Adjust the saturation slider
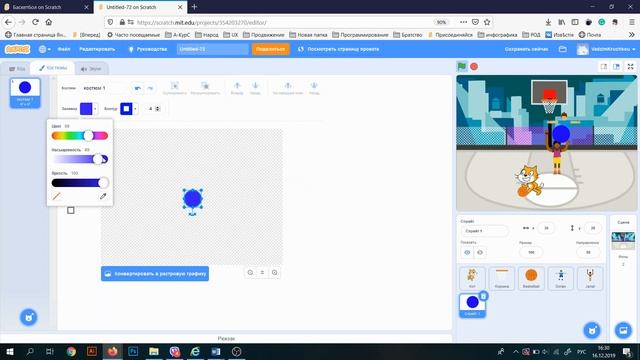Image resolution: width=640 pixels, height=360 pixels. (80, 159)
